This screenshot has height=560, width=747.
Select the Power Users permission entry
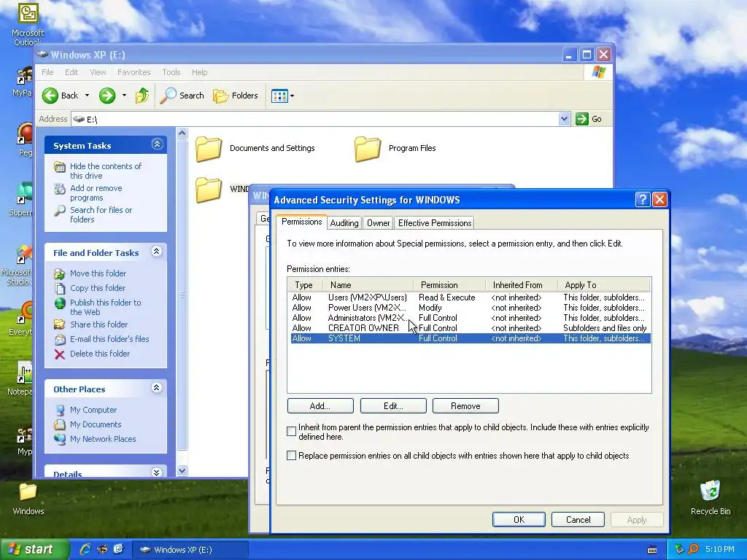click(x=471, y=308)
